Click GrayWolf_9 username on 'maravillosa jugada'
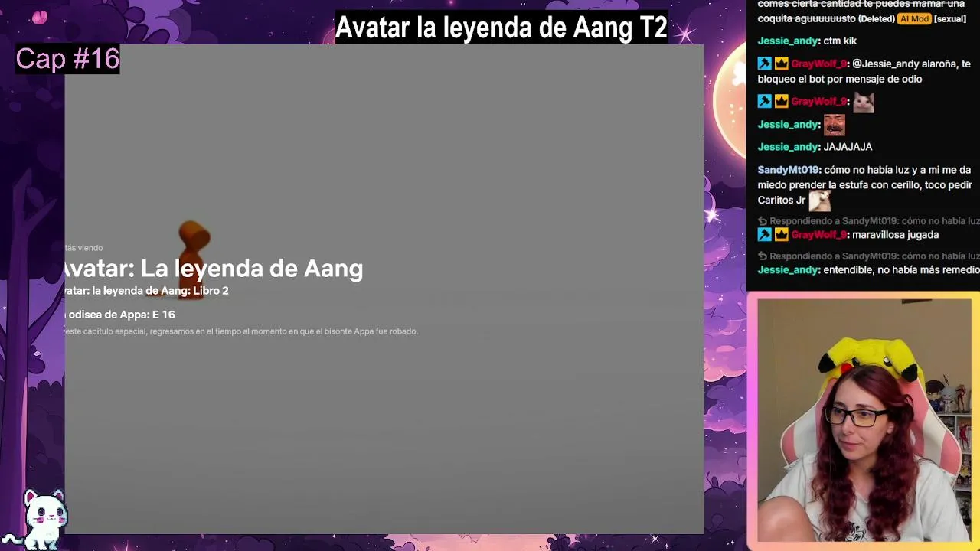 819,235
